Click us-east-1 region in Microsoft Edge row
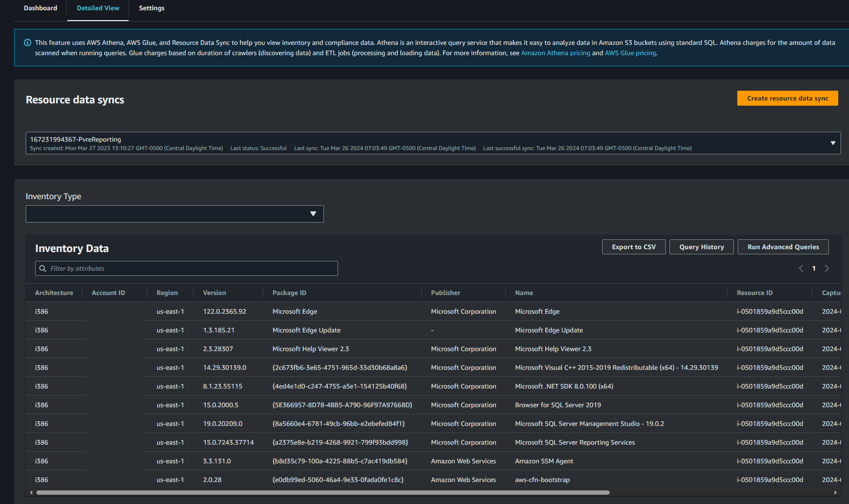Screen dimensions: 849x504 point(170,311)
